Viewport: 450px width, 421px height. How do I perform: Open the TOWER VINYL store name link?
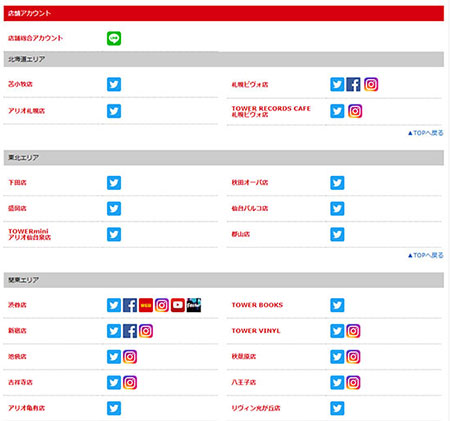pyautogui.click(x=256, y=331)
